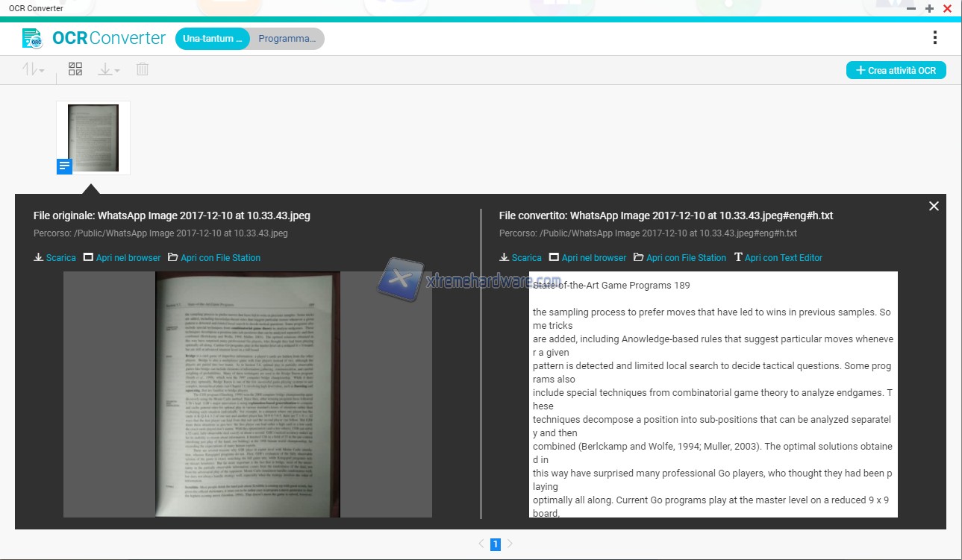Open original file with File Station

(x=214, y=257)
